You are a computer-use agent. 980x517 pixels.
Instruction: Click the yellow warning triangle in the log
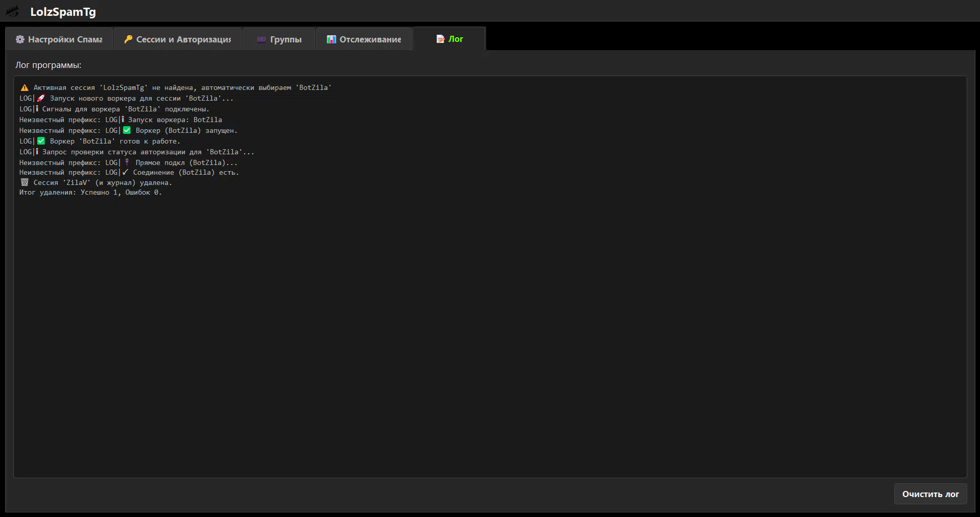pos(25,88)
